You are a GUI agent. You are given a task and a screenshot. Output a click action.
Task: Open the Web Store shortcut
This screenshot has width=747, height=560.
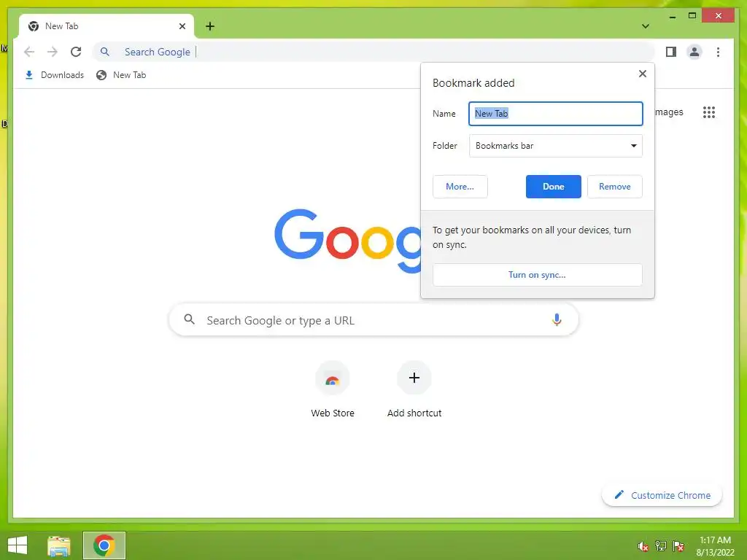coord(333,390)
